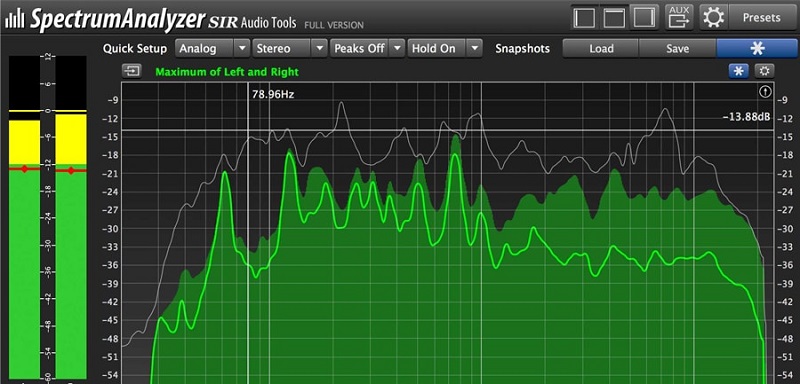This screenshot has height=384, width=800.
Task: Click the 78.96Hz frequency cursor label
Action: [x=273, y=94]
